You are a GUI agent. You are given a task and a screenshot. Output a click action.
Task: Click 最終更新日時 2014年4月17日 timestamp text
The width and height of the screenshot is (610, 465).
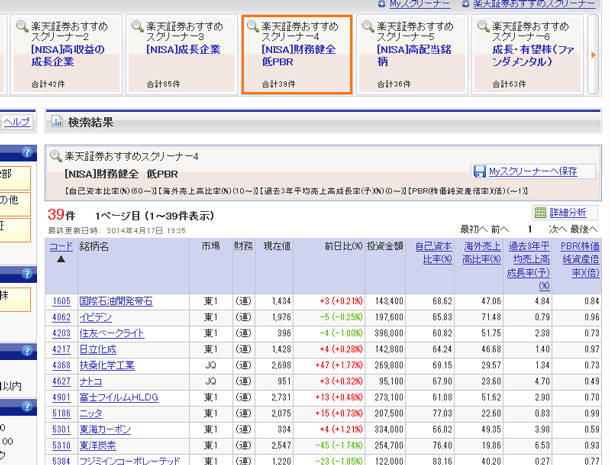117,231
